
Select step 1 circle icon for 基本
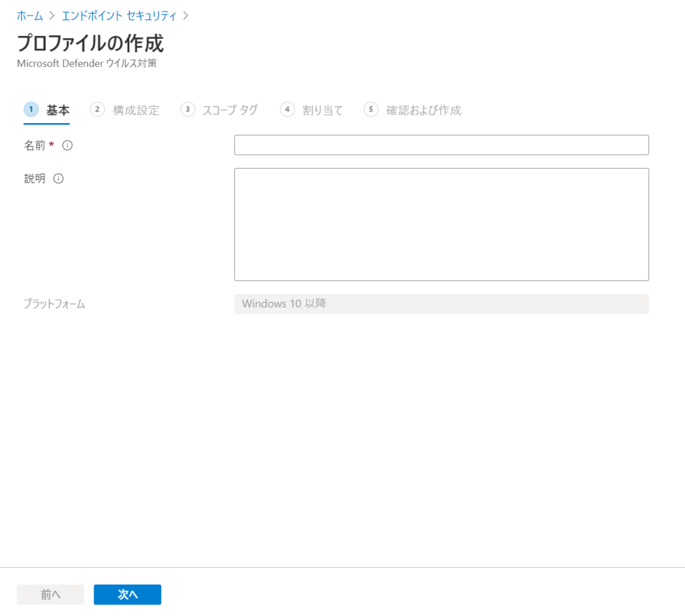click(x=31, y=109)
